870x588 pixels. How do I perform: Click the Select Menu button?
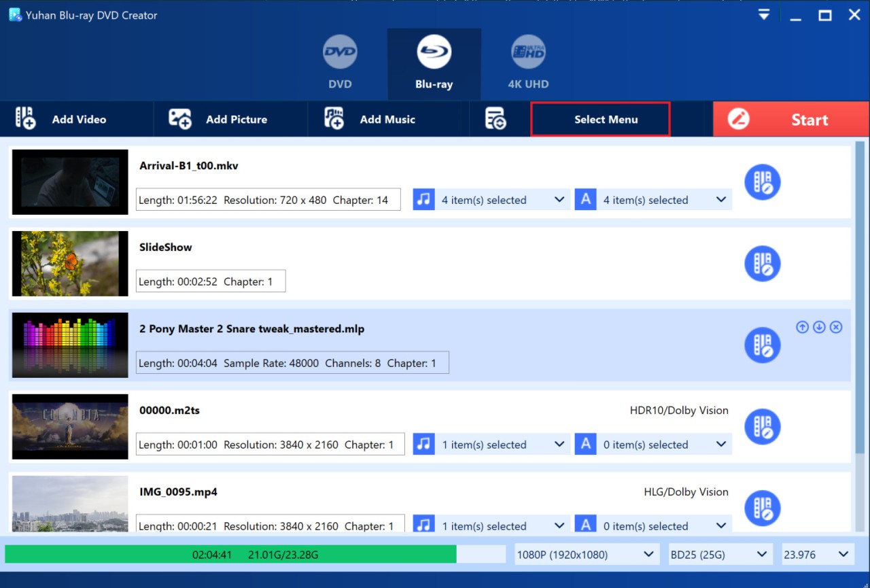point(600,119)
